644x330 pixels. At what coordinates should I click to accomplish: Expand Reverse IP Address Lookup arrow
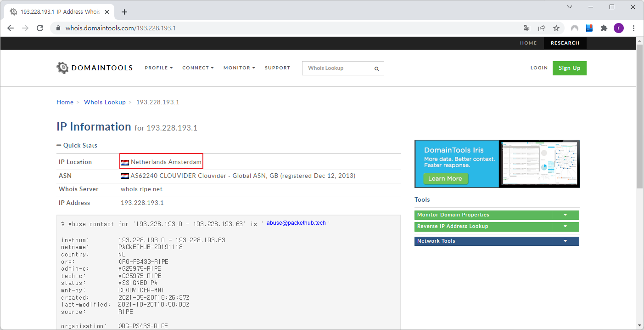coord(566,227)
